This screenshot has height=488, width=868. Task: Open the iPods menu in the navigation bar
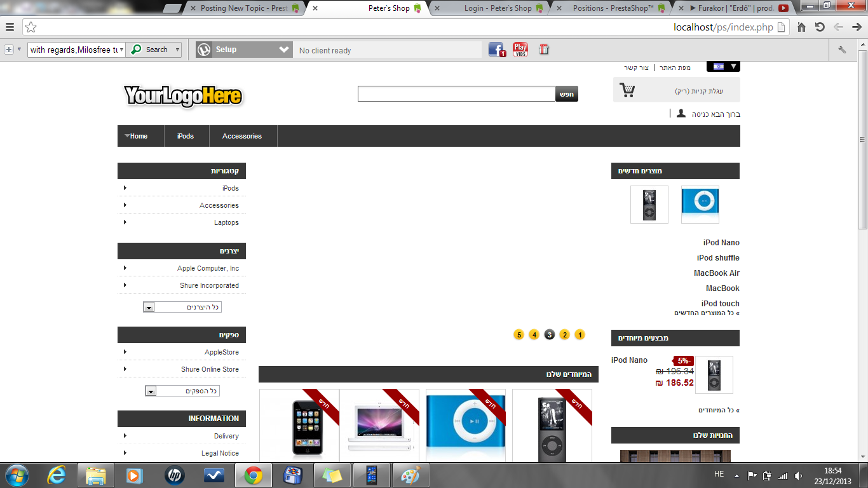pyautogui.click(x=186, y=136)
